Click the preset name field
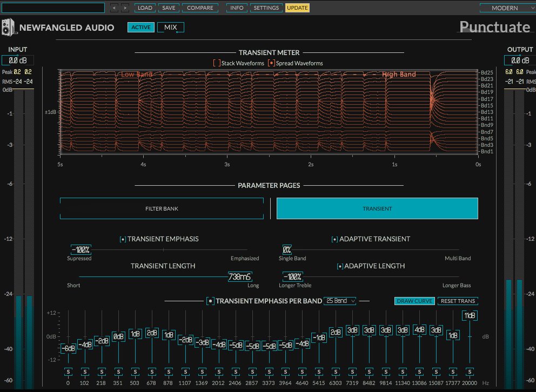536x392 pixels. (x=53, y=8)
